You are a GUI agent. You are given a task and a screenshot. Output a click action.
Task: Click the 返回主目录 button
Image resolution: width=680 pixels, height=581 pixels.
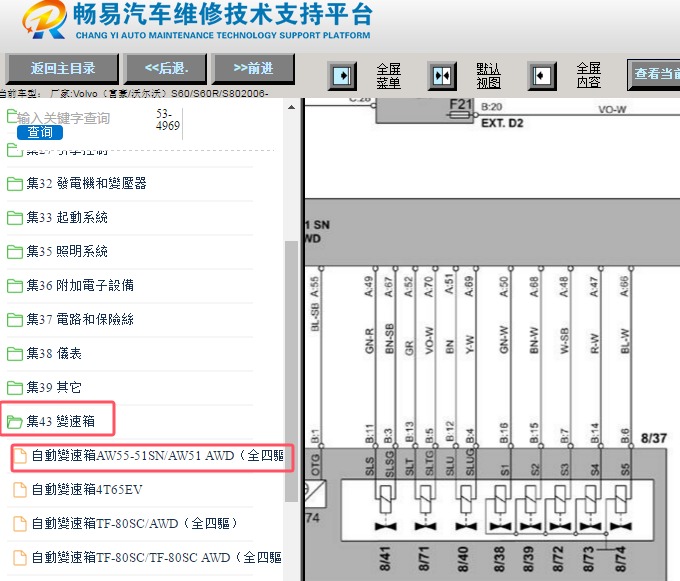coord(62,69)
